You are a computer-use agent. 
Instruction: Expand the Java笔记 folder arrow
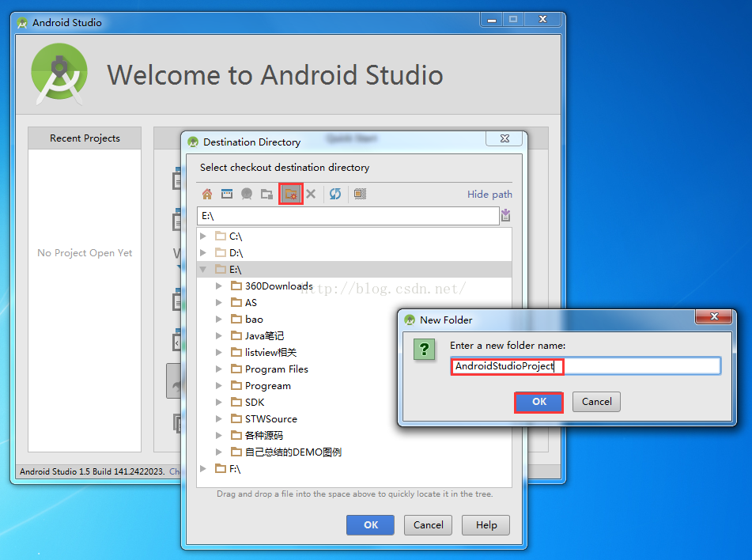click(219, 336)
